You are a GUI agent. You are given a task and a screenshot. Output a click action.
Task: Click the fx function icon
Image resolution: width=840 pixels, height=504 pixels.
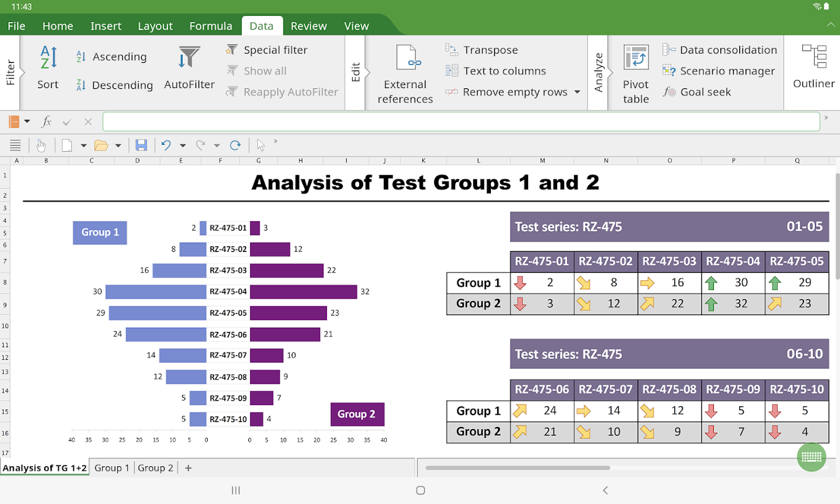coord(46,122)
